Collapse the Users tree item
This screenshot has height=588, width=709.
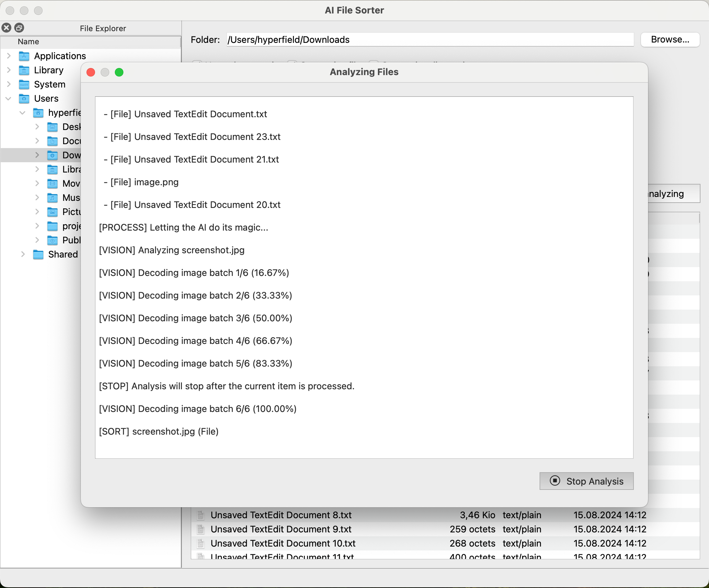click(8, 98)
